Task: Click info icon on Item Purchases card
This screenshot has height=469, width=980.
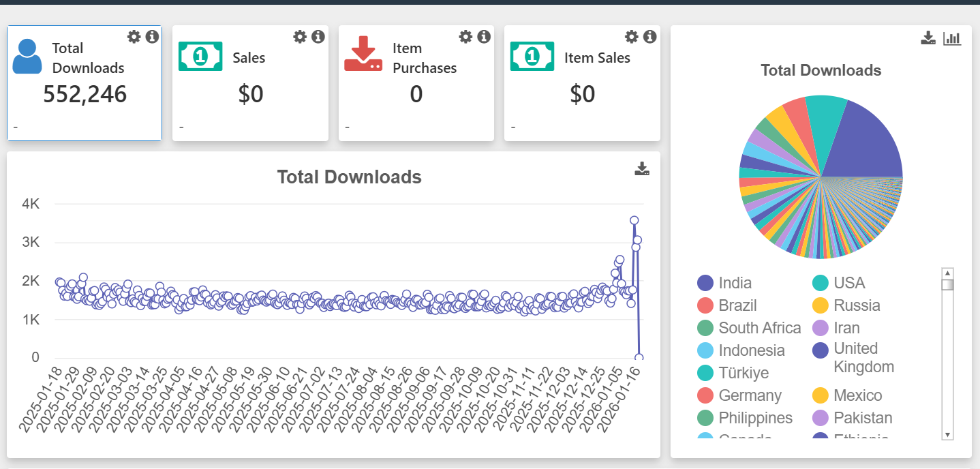Action: coord(484,37)
